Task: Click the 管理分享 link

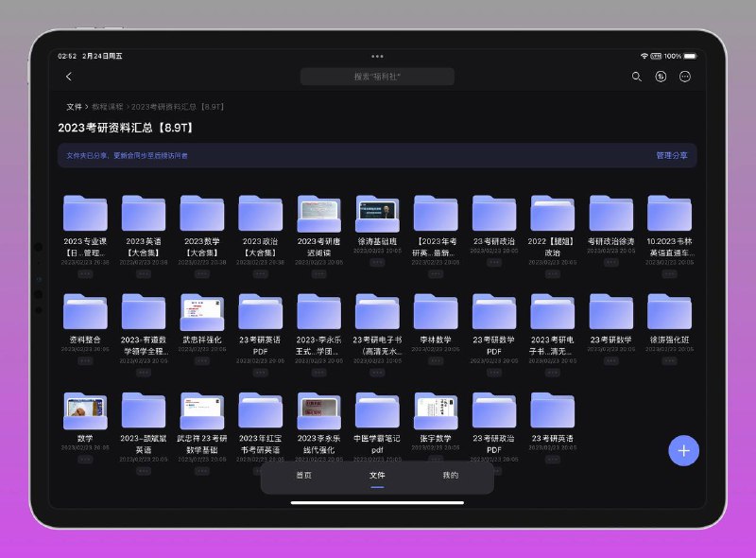Action: coord(672,155)
